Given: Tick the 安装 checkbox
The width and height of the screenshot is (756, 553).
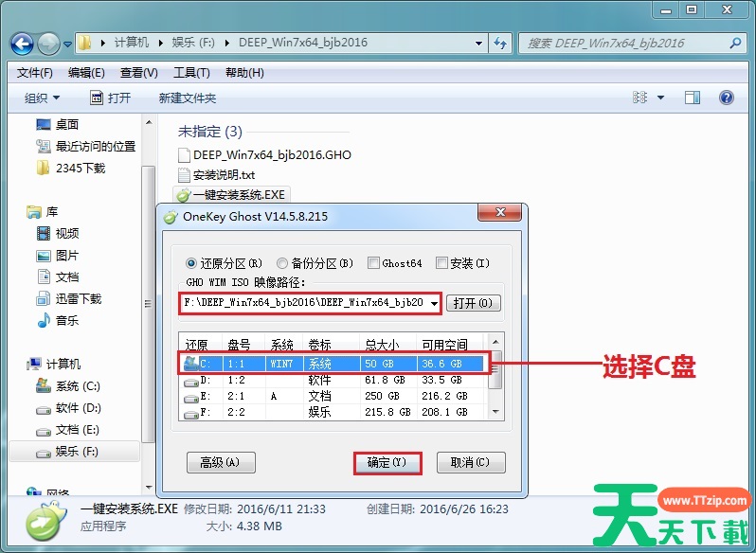Looking at the screenshot, I should pyautogui.click(x=441, y=263).
